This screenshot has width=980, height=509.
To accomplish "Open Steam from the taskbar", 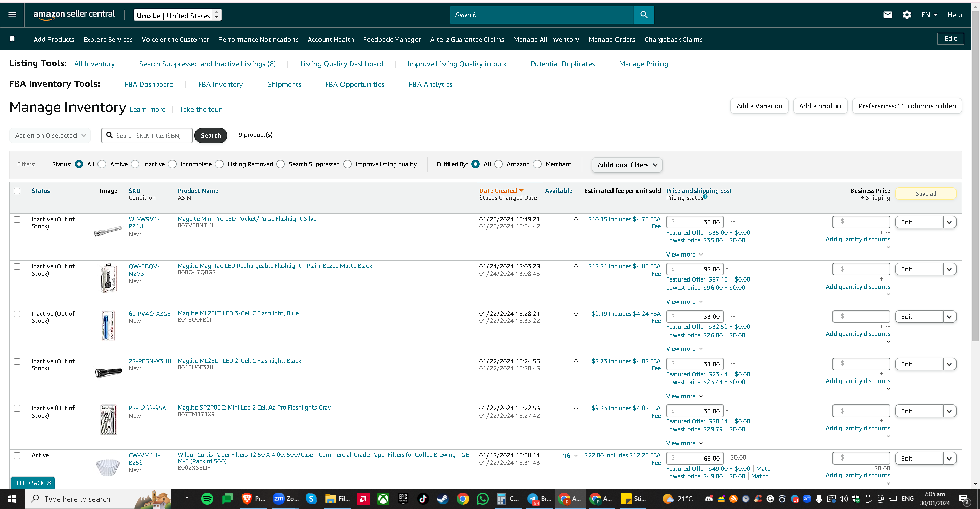I will (443, 499).
